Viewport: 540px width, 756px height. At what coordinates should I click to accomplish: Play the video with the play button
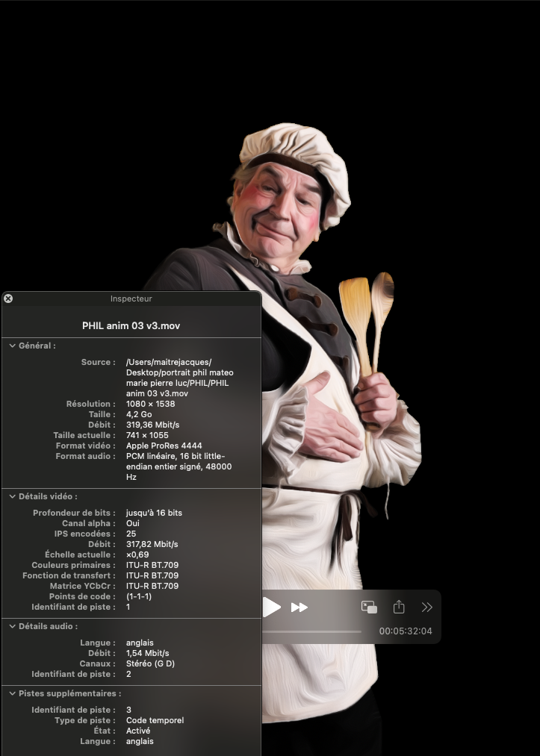tap(271, 607)
